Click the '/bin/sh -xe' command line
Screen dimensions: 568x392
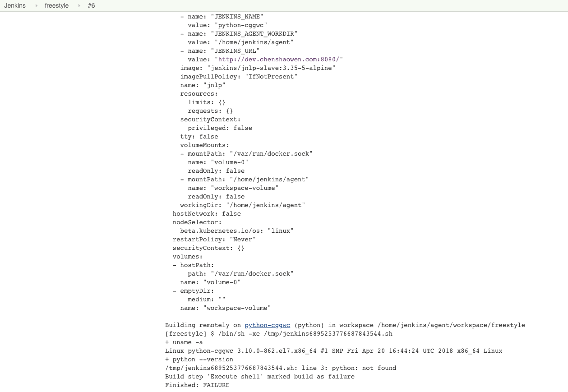(x=279, y=333)
